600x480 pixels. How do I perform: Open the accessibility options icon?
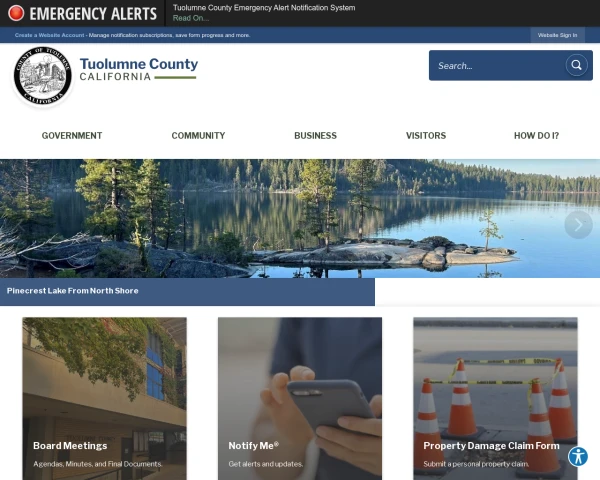[578, 456]
